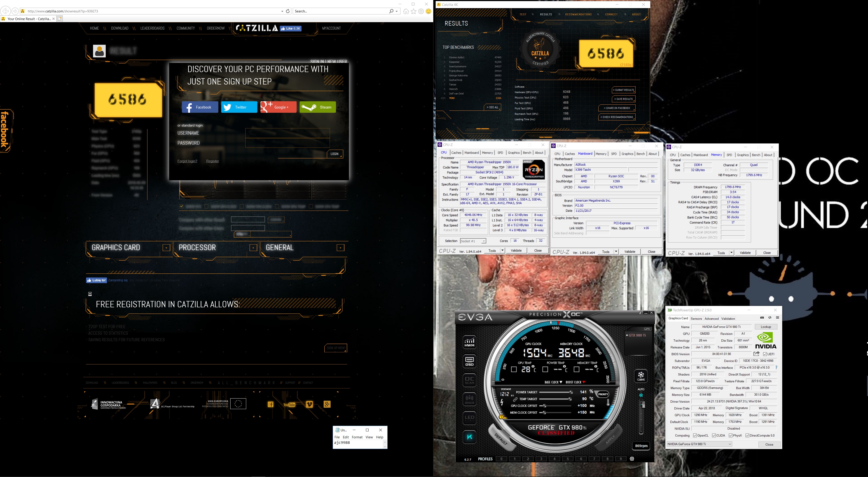Open LED sync in Precision XOC
The height and width of the screenshot is (477, 868).
point(469,418)
